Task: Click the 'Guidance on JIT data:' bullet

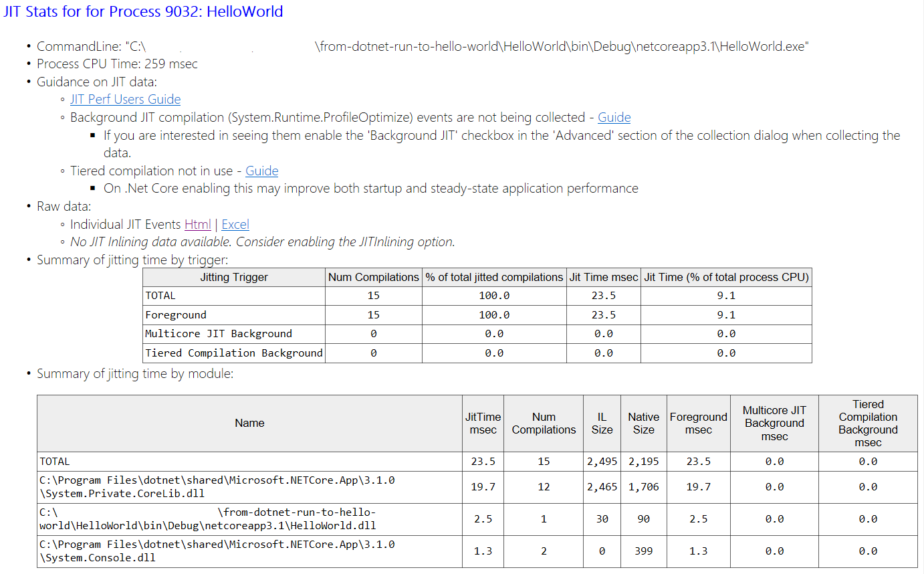Action: 97,82
